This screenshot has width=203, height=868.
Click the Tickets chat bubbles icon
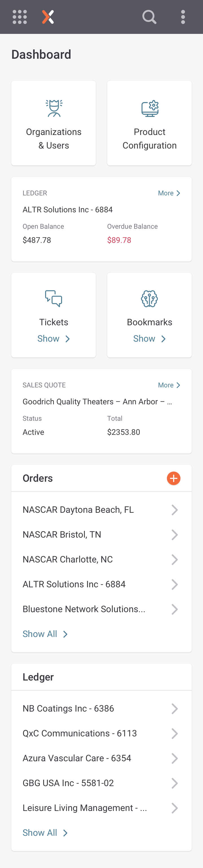point(54,298)
